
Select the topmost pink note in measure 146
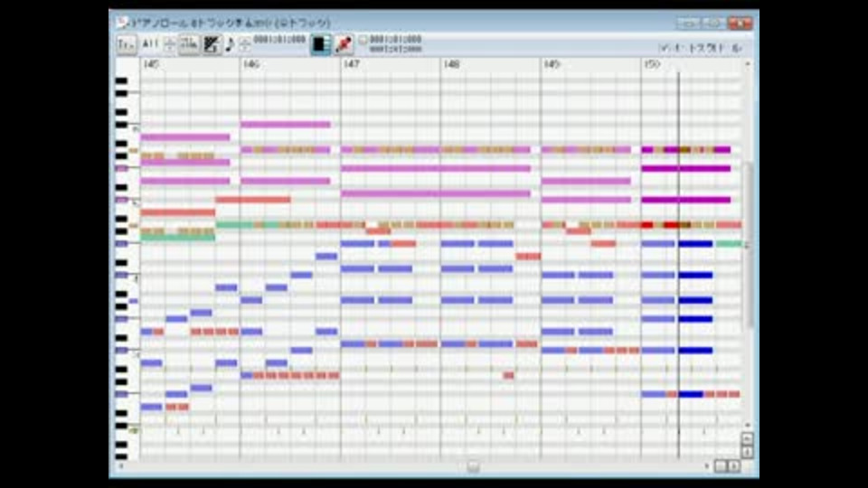(x=286, y=125)
